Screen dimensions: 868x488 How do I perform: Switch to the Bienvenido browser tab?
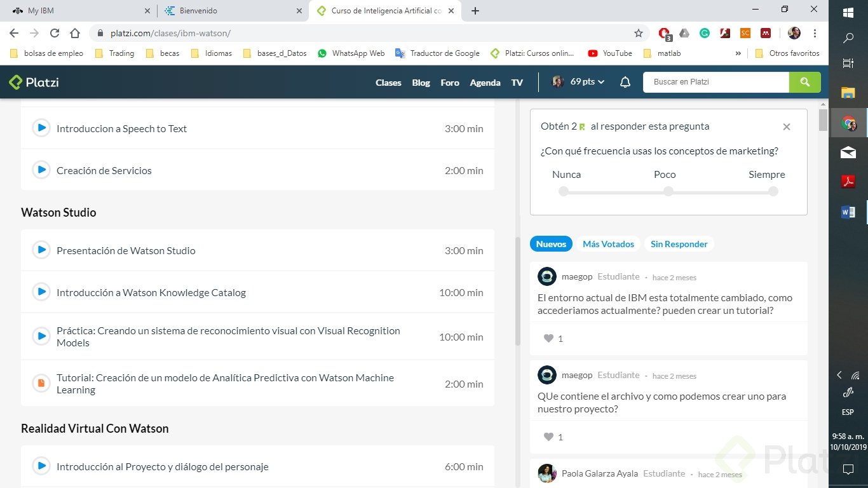(x=233, y=11)
